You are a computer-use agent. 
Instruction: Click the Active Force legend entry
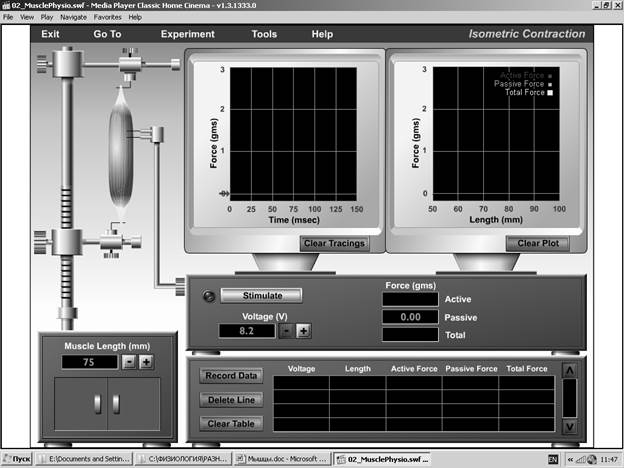pos(526,75)
